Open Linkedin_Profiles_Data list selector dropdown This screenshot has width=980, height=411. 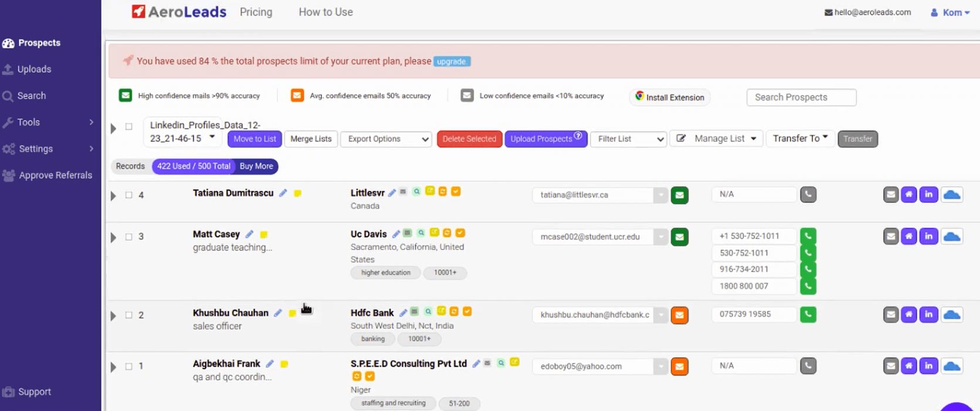[182, 132]
